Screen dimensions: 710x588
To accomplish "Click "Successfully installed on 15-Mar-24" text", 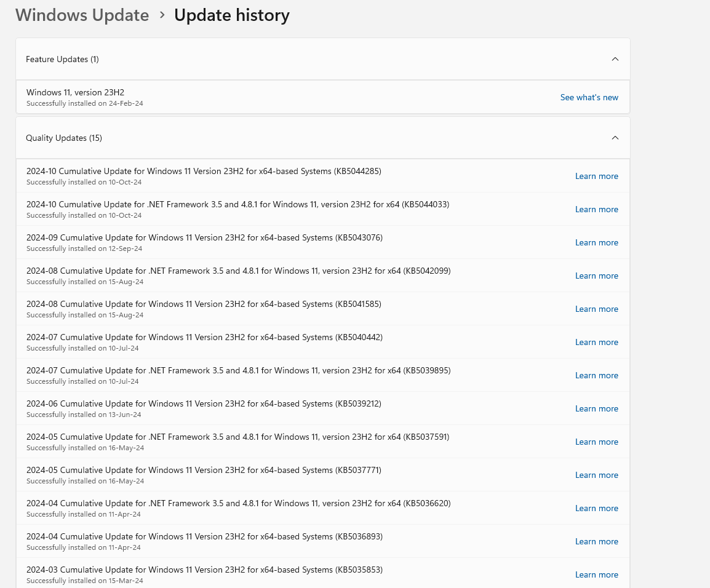I will pyautogui.click(x=85, y=581).
